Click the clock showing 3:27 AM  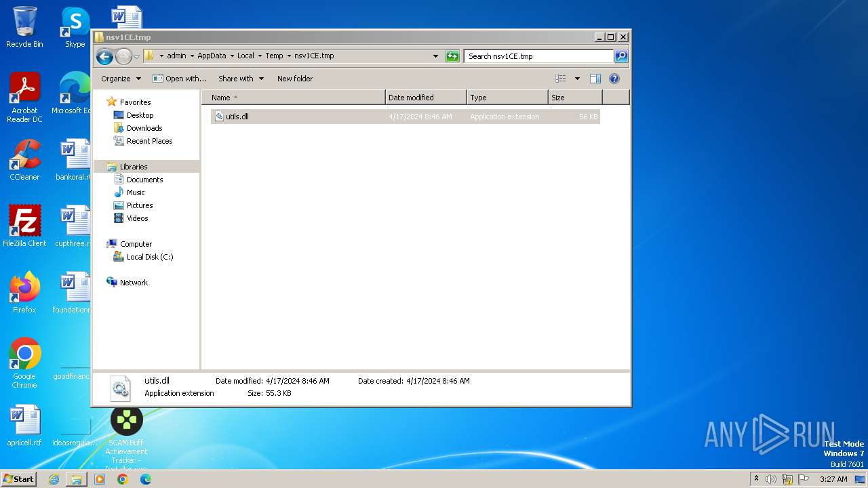833,479
